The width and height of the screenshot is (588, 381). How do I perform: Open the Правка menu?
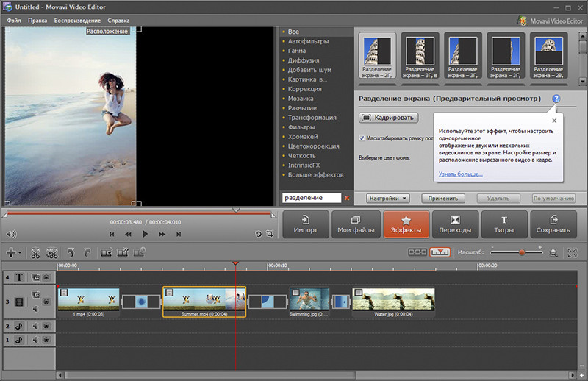tap(37, 21)
